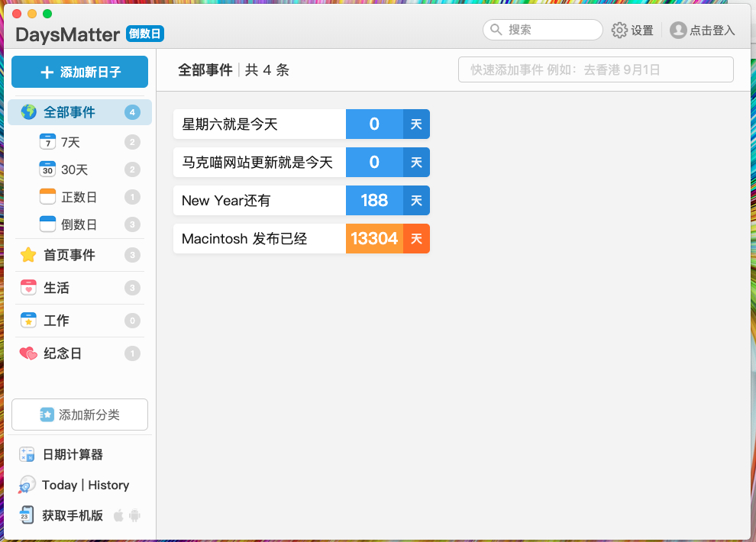The image size is (756, 542).
Task: Click the heart calendar icon for 生活
Action: pos(28,288)
